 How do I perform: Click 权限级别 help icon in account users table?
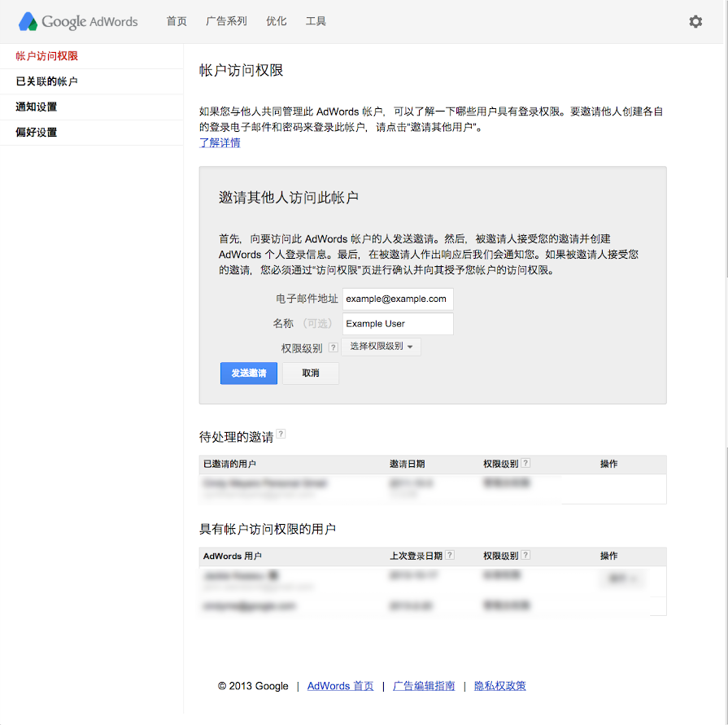pyautogui.click(x=525, y=556)
